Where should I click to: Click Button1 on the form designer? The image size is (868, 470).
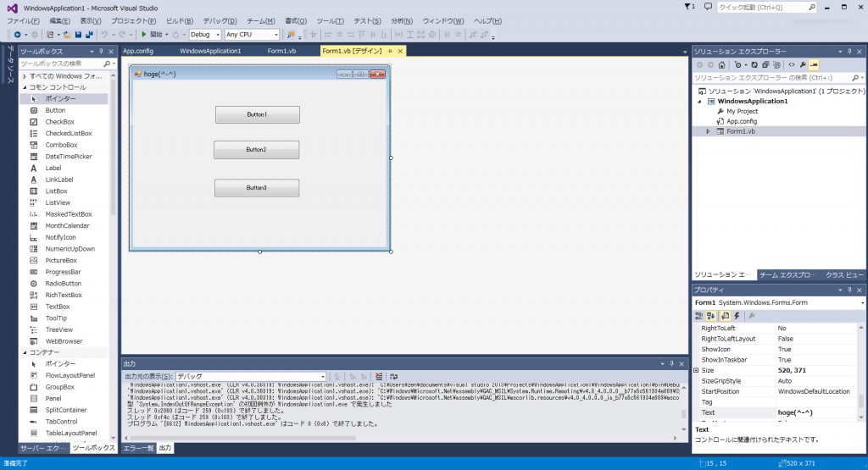tap(258, 115)
